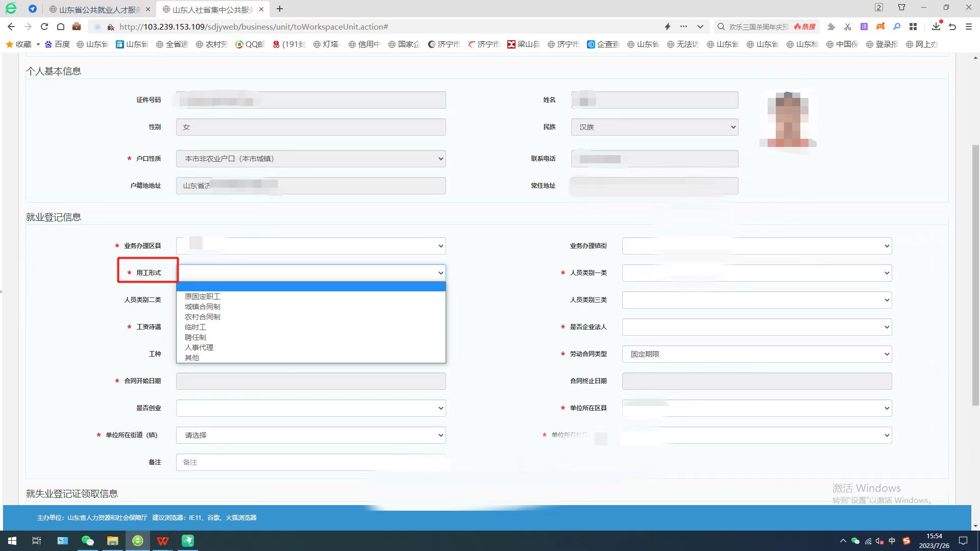
Task: Open the 梁山县 bookmark
Action: click(523, 44)
